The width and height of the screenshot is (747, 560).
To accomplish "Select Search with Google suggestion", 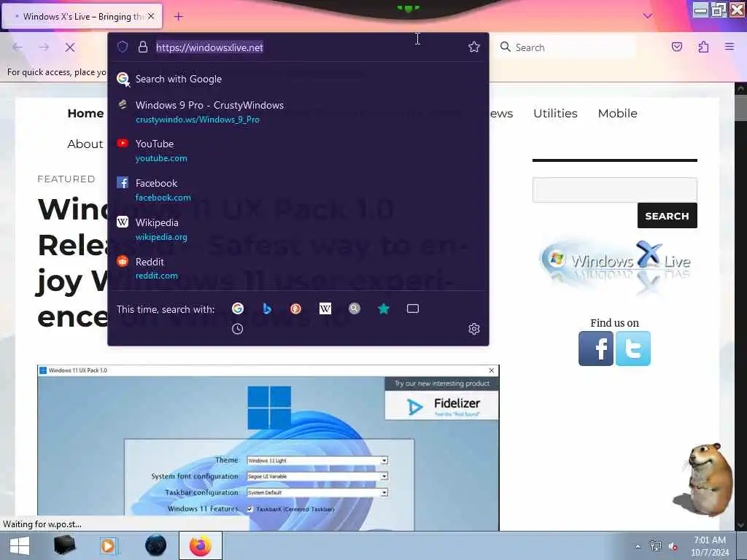I will pyautogui.click(x=298, y=79).
